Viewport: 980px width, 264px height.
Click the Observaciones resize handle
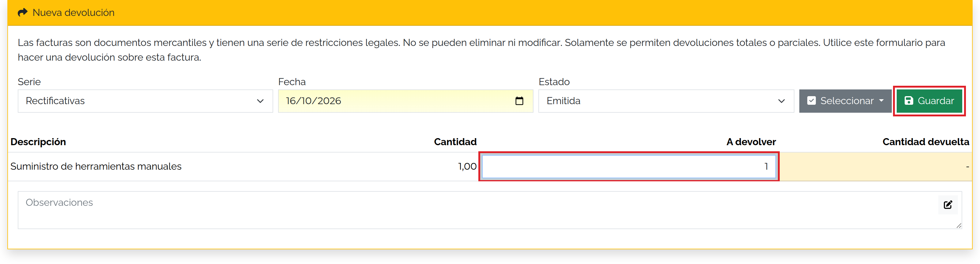click(959, 226)
